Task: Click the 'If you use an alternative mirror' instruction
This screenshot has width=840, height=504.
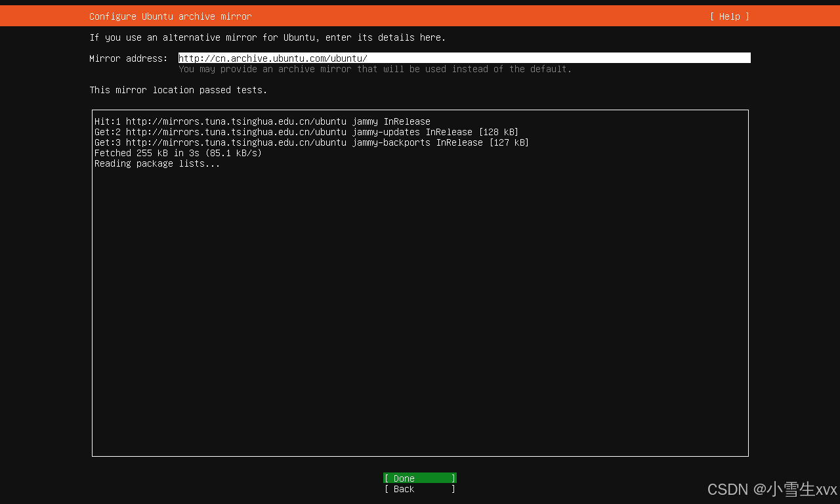Action: 268,37
